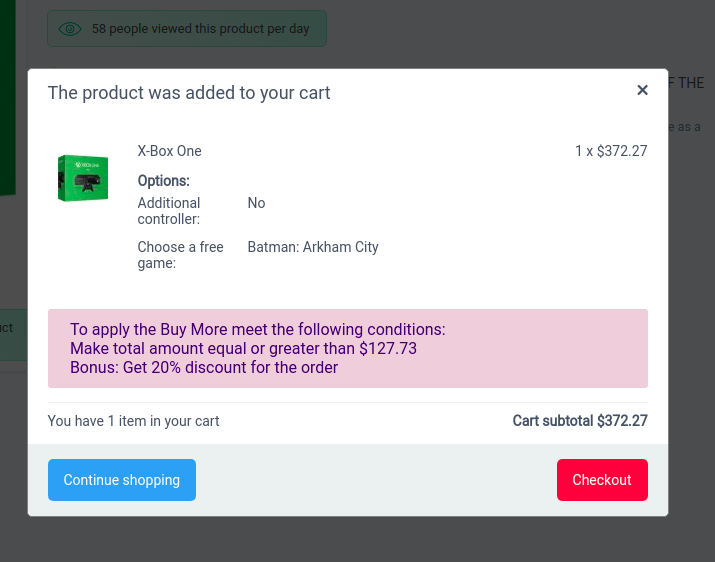Screen dimensions: 715x562
Task: Click the partially hidden green button behind popup
Action: click(x=12, y=334)
